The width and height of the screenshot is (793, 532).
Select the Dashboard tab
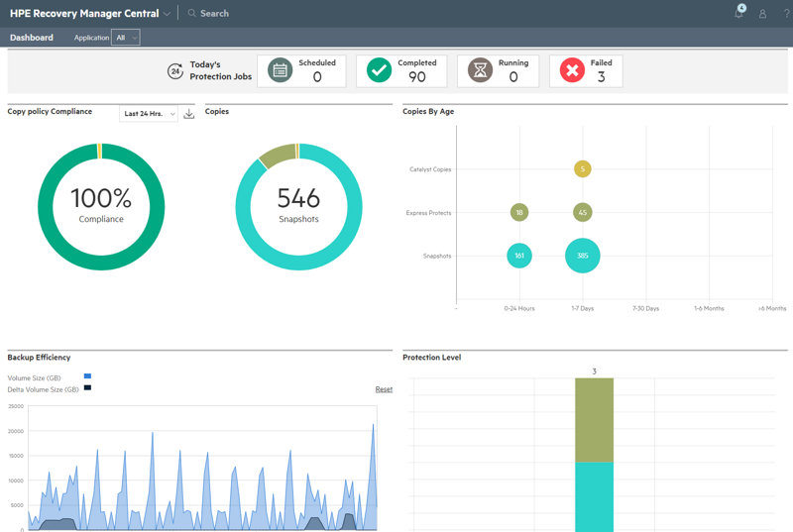(32, 38)
